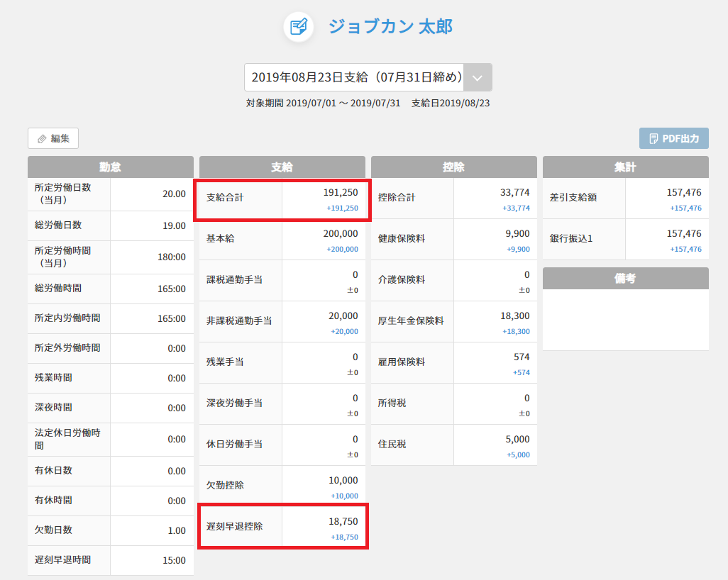This screenshot has width=728, height=580.
Task: Select the 勤怠 section header
Action: click(x=110, y=167)
